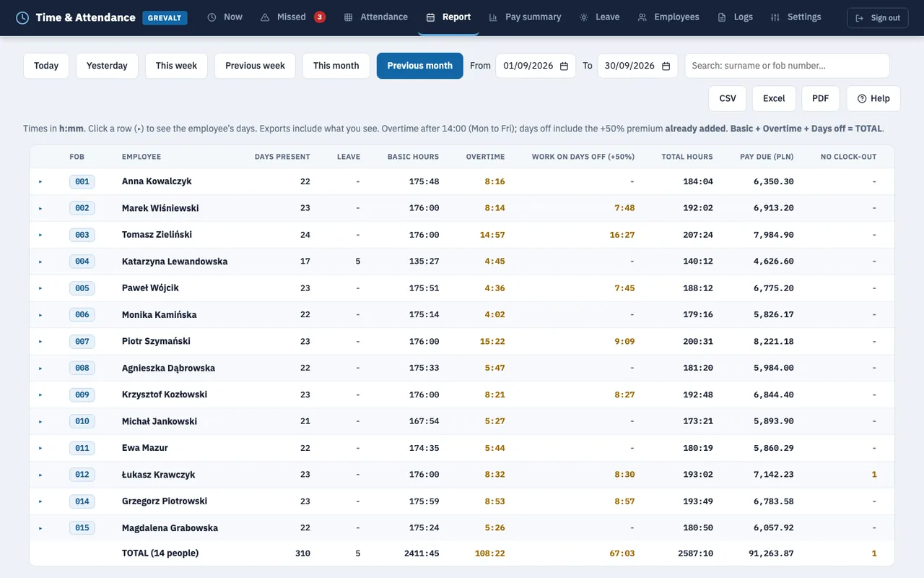Open the Pay summary tab
Image resolution: width=924 pixels, height=578 pixels.
click(x=525, y=17)
